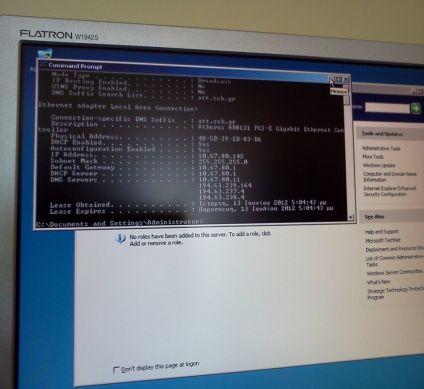Viewport: 424px width, 389px height.
Task: Open List of Common Administrative Tasks
Action: pyautogui.click(x=395, y=260)
